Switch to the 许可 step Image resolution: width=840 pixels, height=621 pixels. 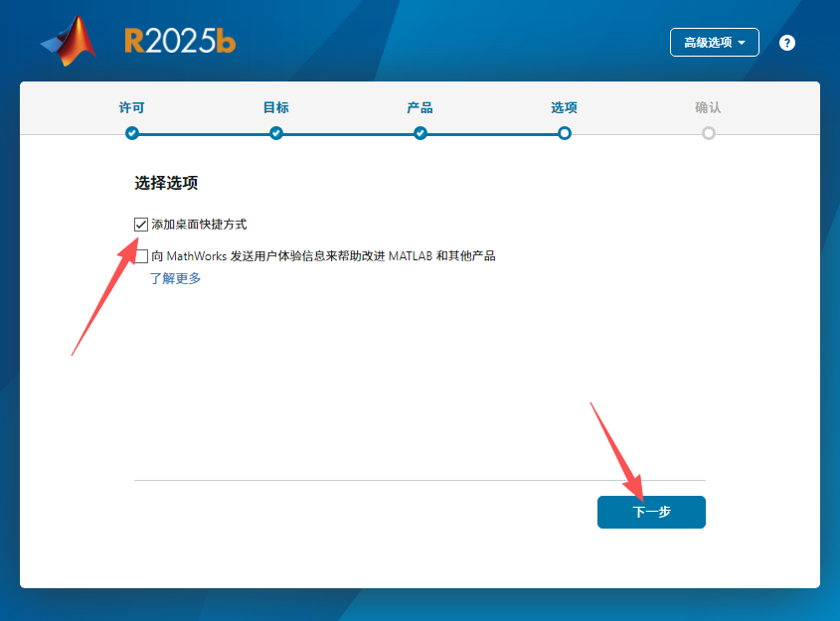(131, 107)
